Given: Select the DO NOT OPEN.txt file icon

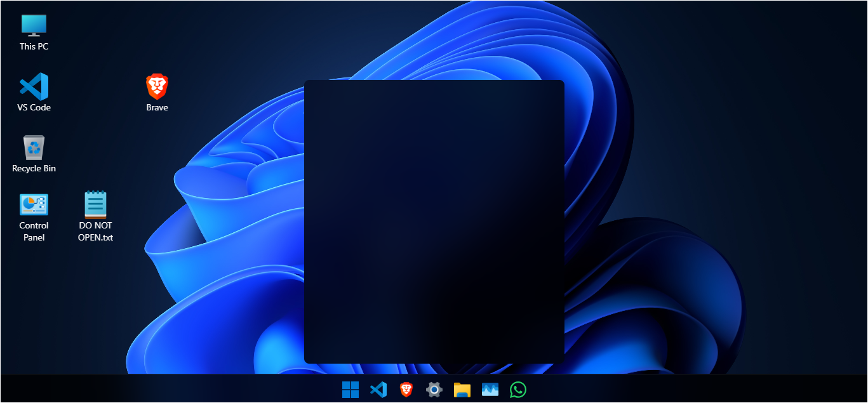Looking at the screenshot, I should pyautogui.click(x=95, y=204).
